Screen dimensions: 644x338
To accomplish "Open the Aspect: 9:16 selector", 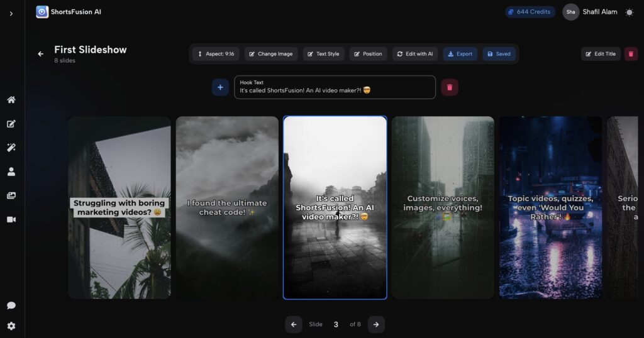I will click(216, 54).
